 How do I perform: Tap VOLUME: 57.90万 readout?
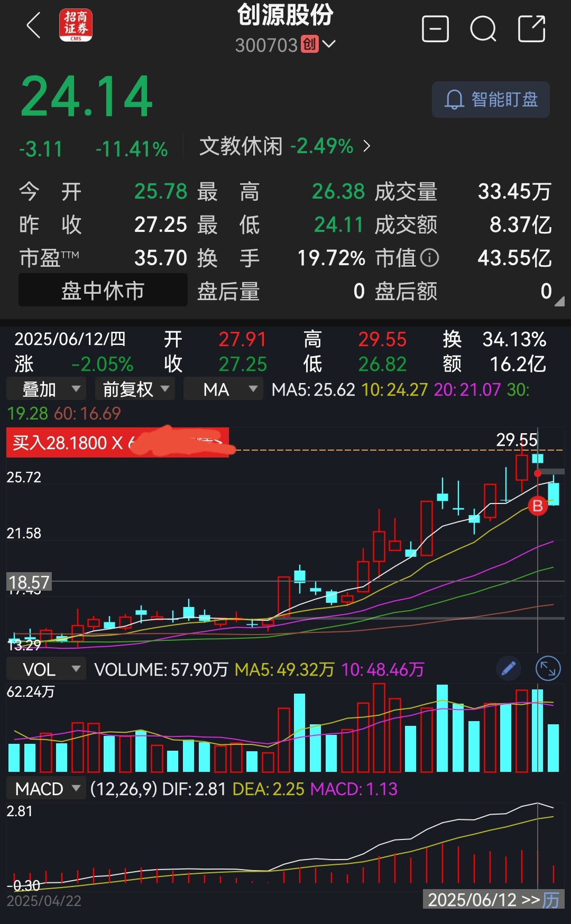(x=161, y=669)
